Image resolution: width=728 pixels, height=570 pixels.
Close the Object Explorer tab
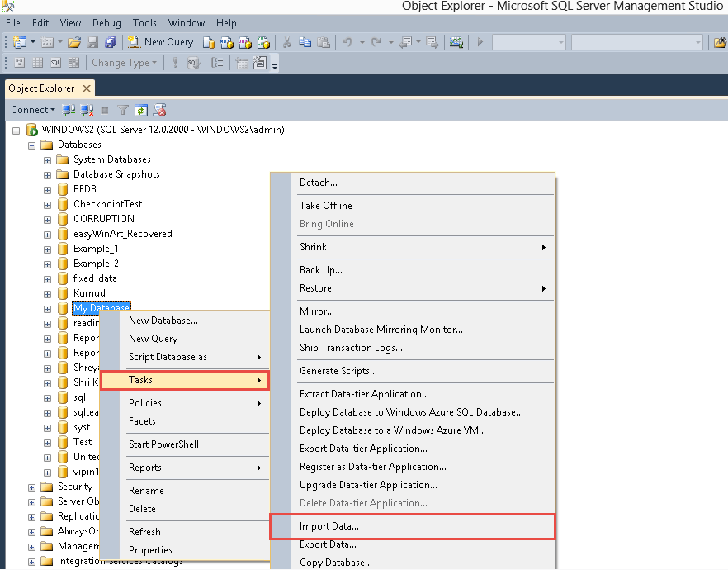tap(87, 88)
